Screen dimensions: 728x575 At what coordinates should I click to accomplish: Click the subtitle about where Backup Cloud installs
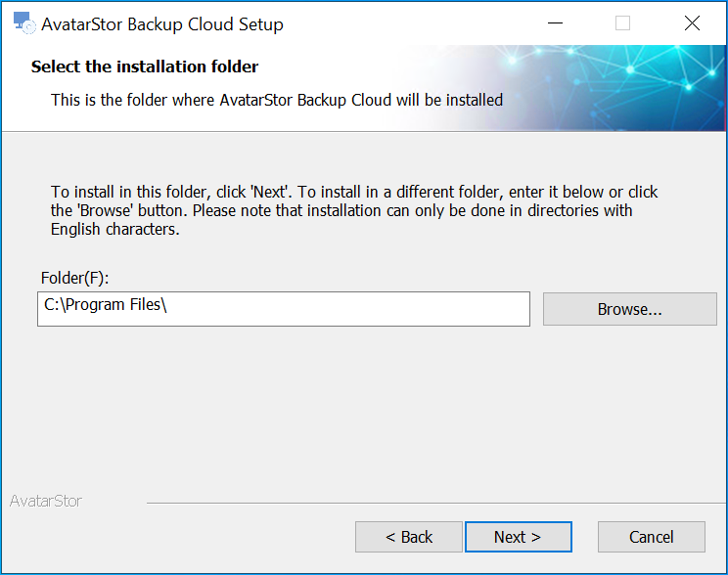(277, 100)
